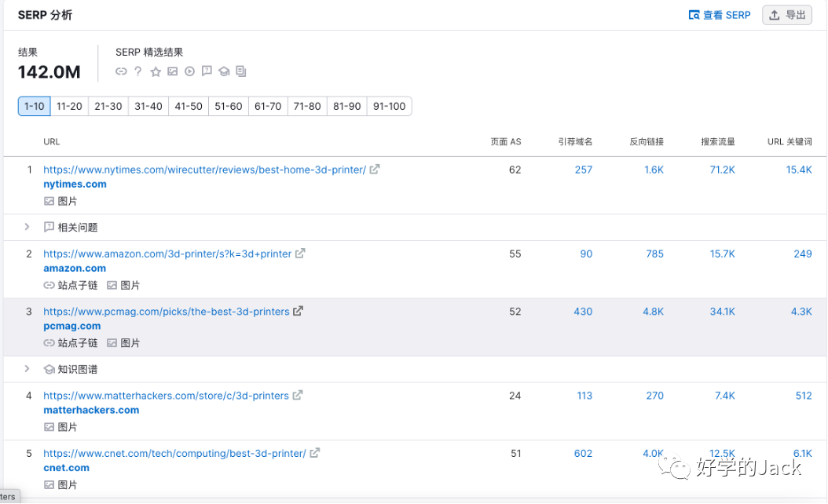Click the question mark SERP feature icon
The height and width of the screenshot is (504, 828).
click(138, 71)
